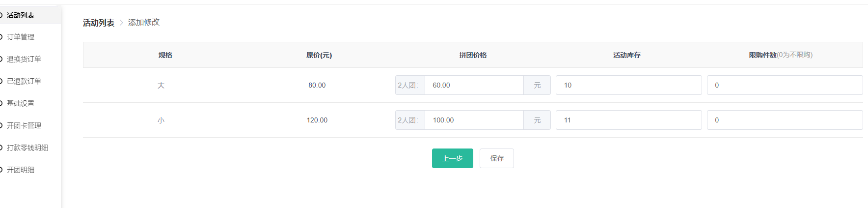Open 打款零钱明细 sidebar item
868x208 pixels.
(27, 148)
